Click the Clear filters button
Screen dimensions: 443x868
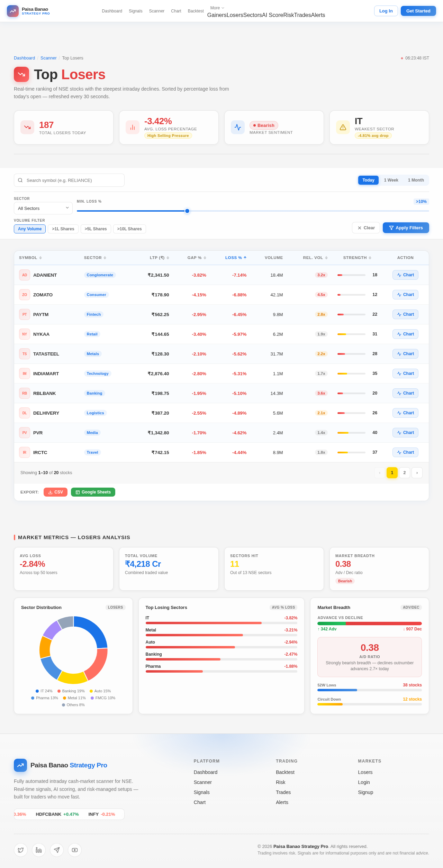(366, 228)
